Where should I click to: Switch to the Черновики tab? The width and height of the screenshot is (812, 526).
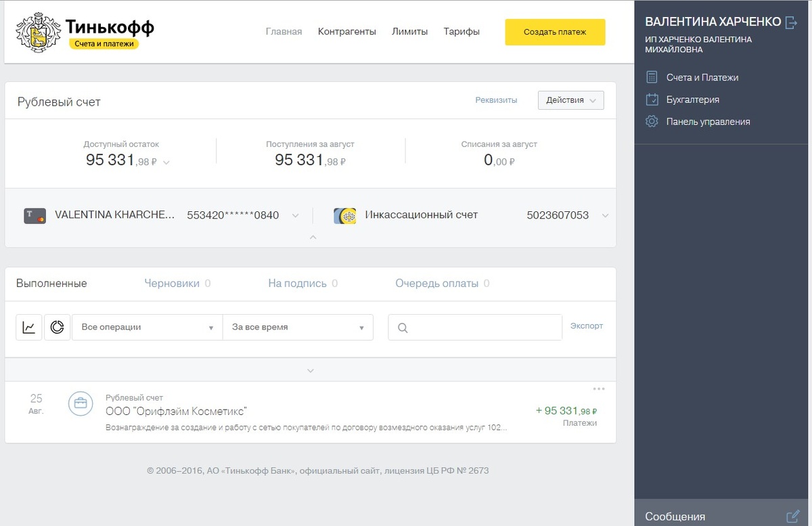tap(172, 284)
